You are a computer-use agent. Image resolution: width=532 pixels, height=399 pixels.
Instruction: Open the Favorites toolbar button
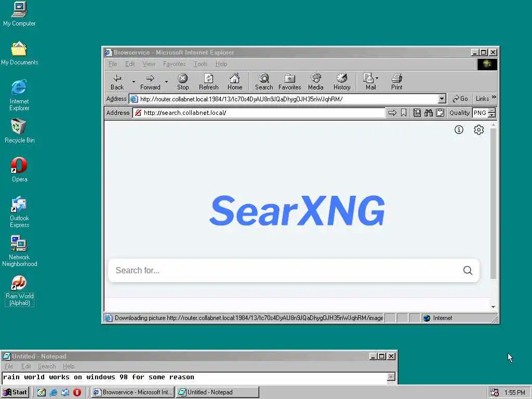point(290,82)
